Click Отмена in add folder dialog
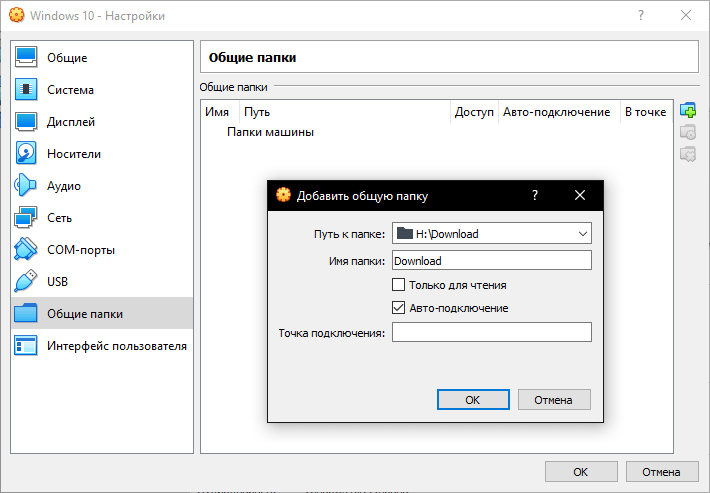This screenshot has width=710, height=493. 554,400
